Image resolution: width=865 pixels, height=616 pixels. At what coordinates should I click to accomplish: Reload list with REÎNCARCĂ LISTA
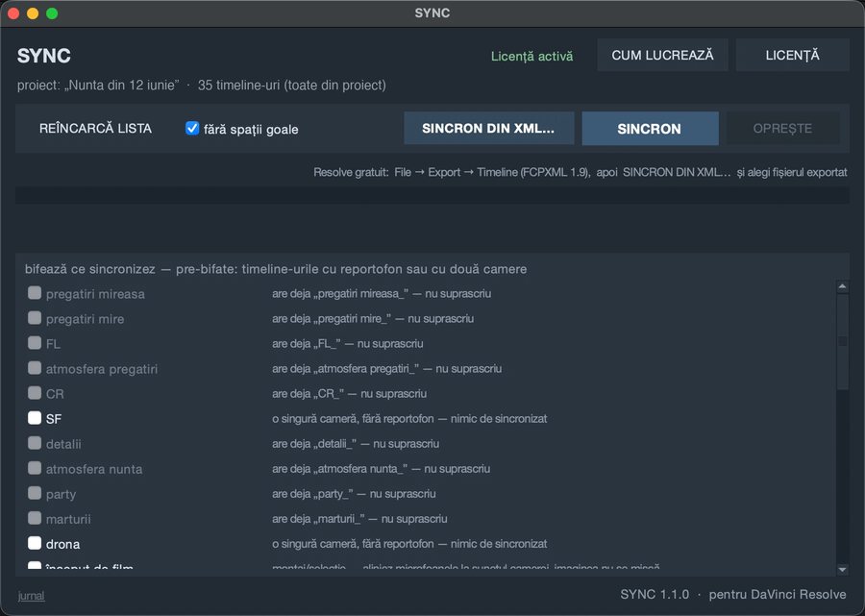tap(95, 129)
